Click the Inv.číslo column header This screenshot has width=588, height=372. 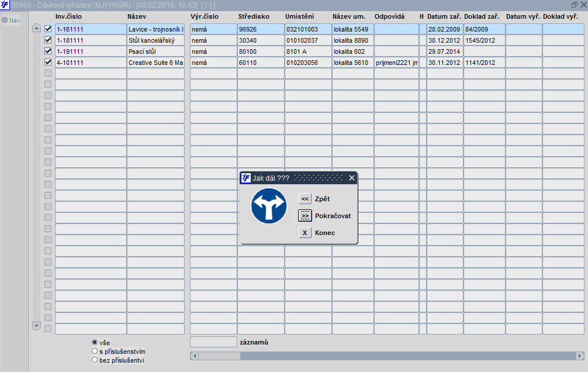pos(68,16)
